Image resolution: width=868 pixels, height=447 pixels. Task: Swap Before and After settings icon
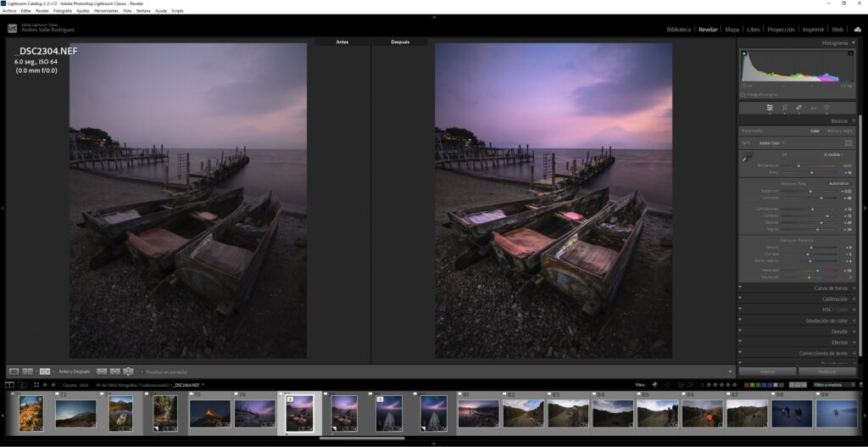[x=129, y=372]
